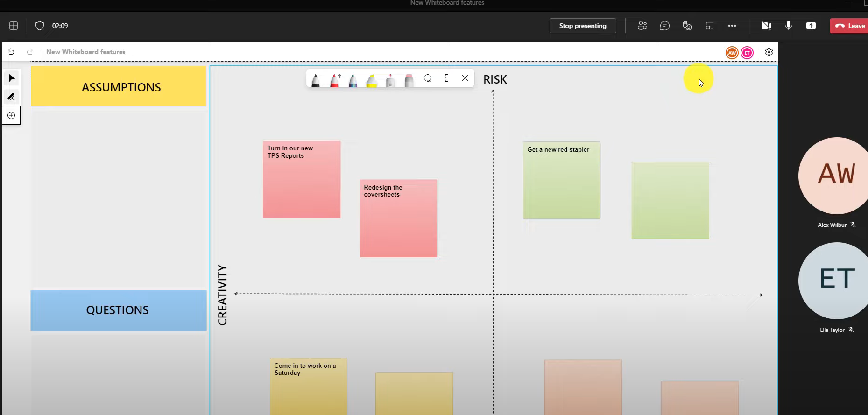Toggle the camera on

(766, 26)
